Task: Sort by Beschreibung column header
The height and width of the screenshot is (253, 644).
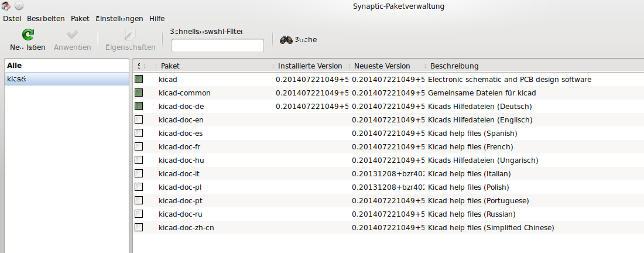Action: pos(454,66)
